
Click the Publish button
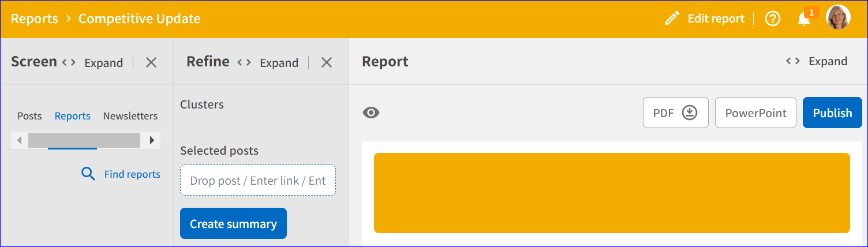[x=832, y=113]
